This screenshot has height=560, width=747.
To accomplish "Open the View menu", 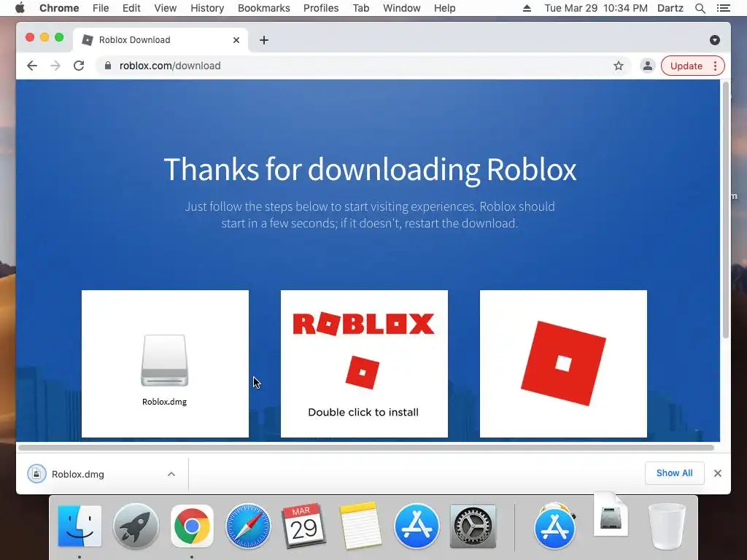I will (x=166, y=8).
